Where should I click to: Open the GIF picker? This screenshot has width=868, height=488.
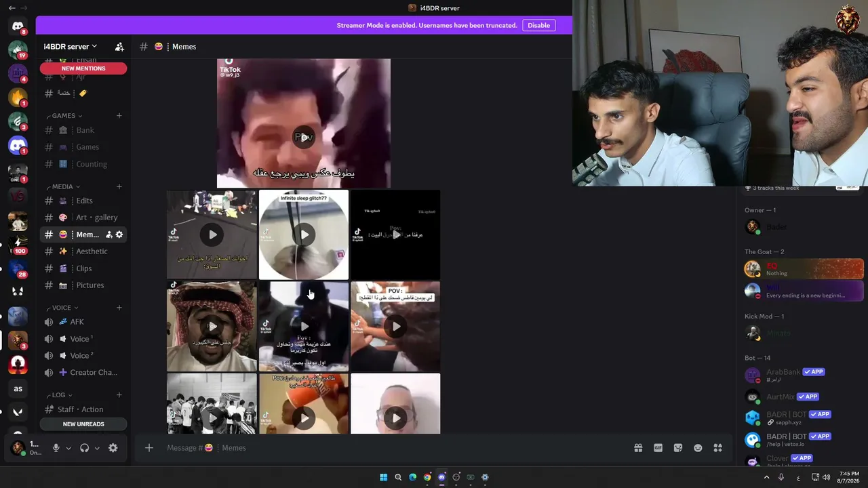[658, 448]
